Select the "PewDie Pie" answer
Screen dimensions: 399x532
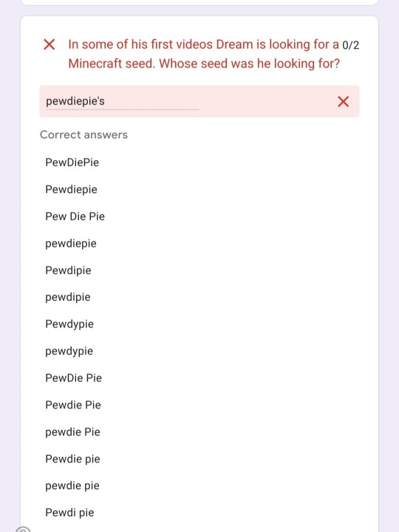click(74, 378)
